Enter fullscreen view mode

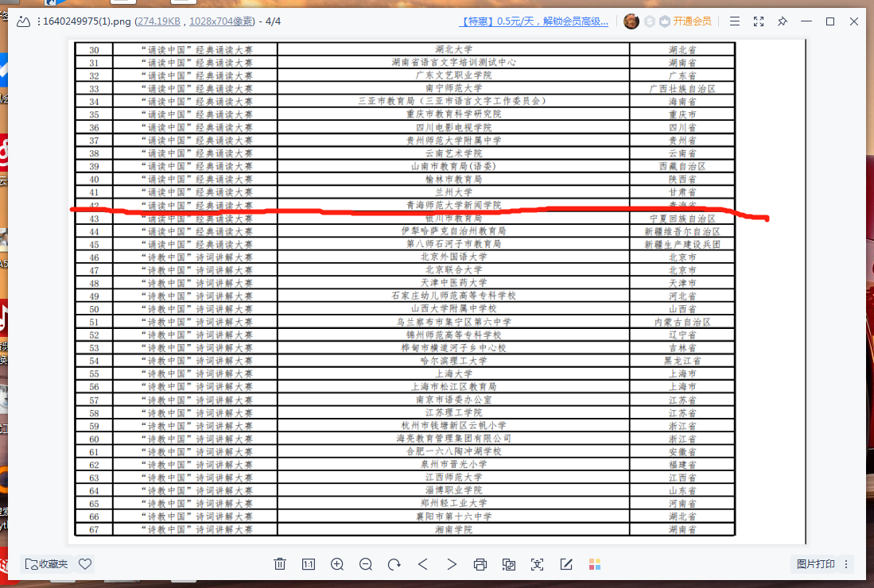point(759,21)
